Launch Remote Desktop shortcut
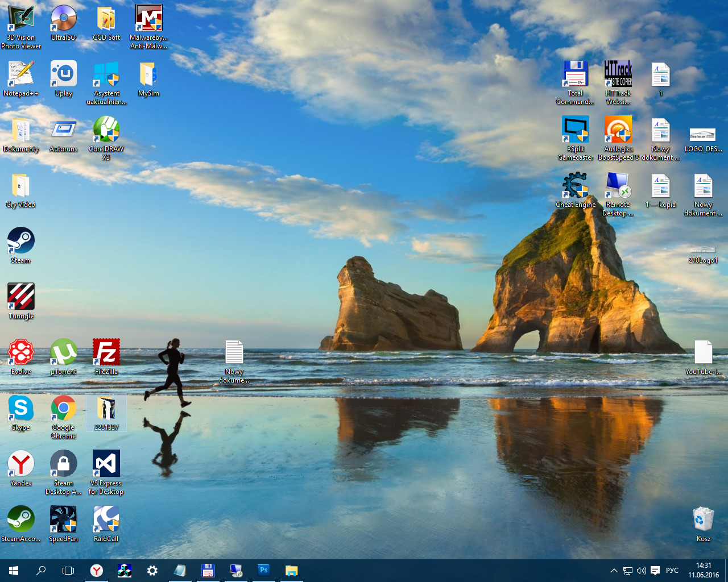Image resolution: width=728 pixels, height=582 pixels. tap(618, 194)
